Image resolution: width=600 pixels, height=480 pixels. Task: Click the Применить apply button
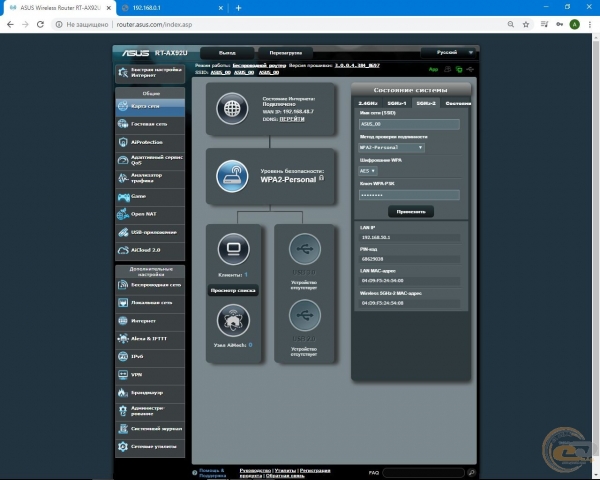click(411, 212)
